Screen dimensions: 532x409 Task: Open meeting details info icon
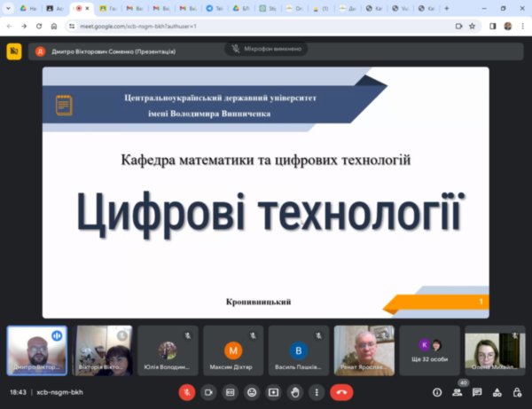click(x=437, y=391)
